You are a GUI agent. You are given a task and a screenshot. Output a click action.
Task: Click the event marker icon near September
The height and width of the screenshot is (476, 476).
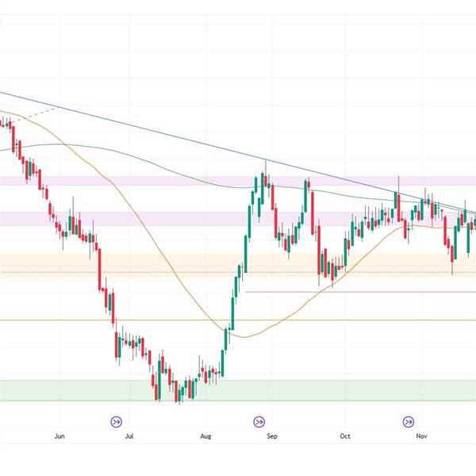tap(259, 422)
